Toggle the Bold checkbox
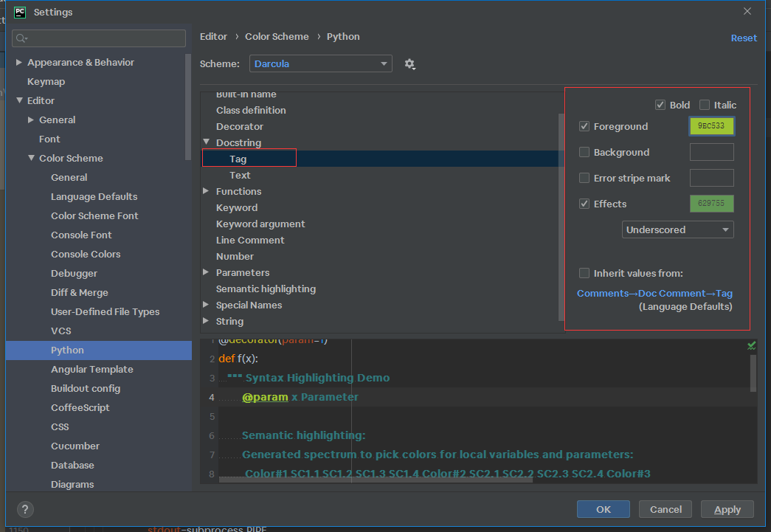Screen dimensions: 771x532 pos(660,105)
